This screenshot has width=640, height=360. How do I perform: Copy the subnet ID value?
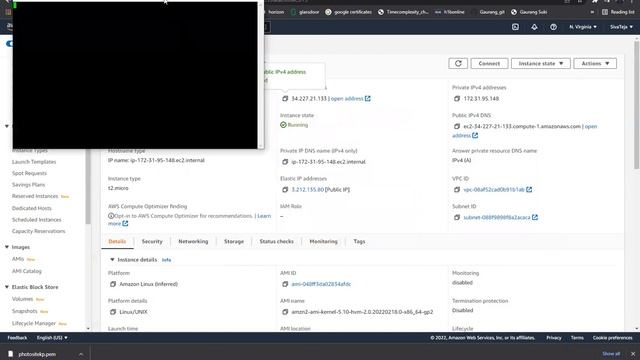point(457,218)
